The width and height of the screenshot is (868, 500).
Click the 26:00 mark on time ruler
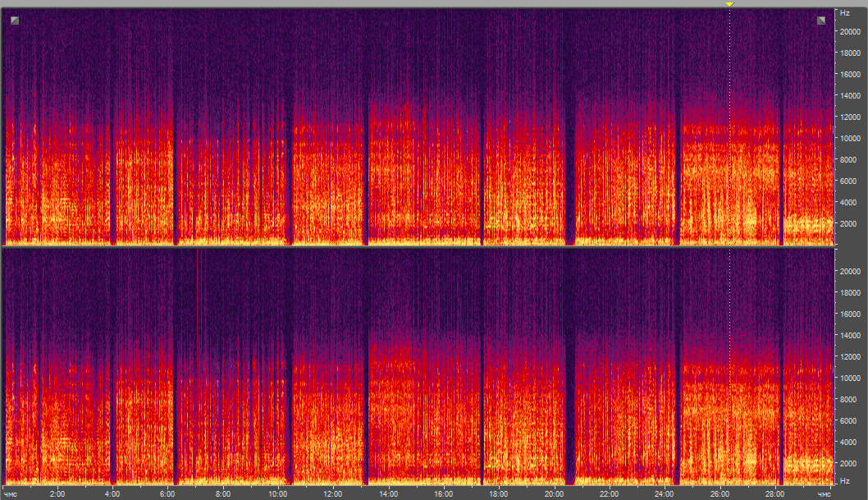pos(720,494)
